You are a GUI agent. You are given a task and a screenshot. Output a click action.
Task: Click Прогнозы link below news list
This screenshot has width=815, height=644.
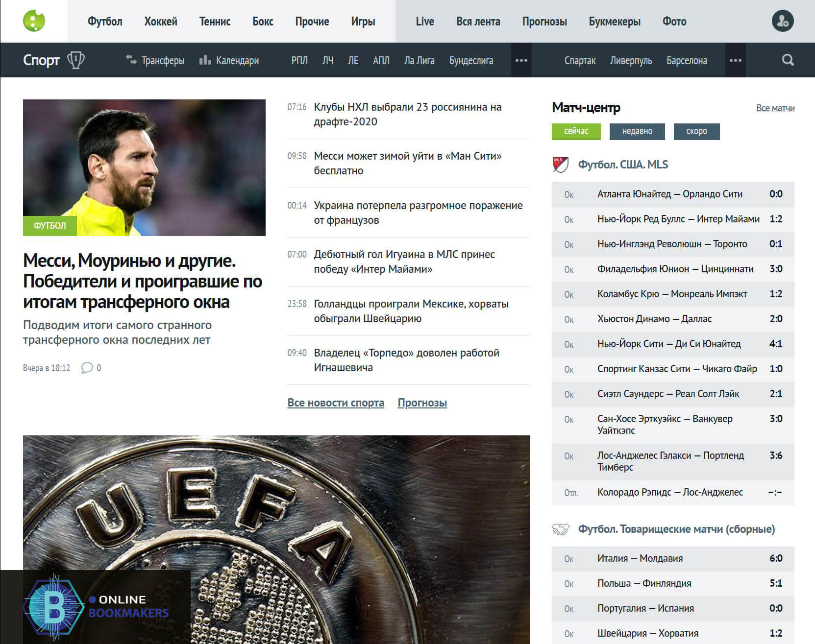pos(422,403)
